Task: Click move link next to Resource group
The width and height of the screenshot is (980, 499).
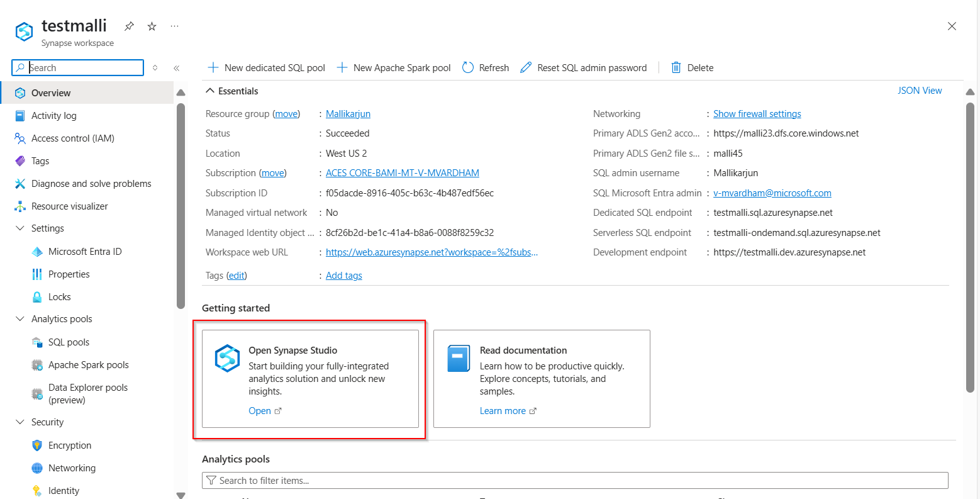Action: [x=286, y=114]
